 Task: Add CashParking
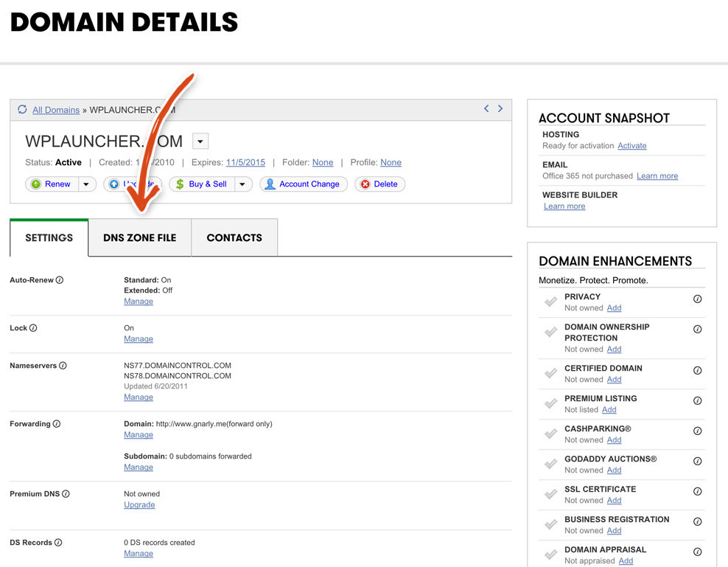click(615, 439)
